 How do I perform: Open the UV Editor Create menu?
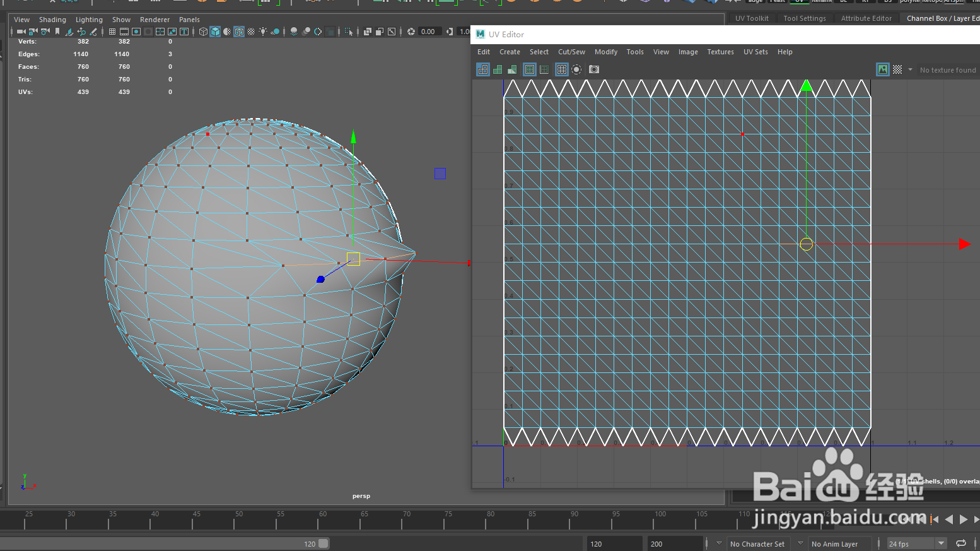coord(510,52)
